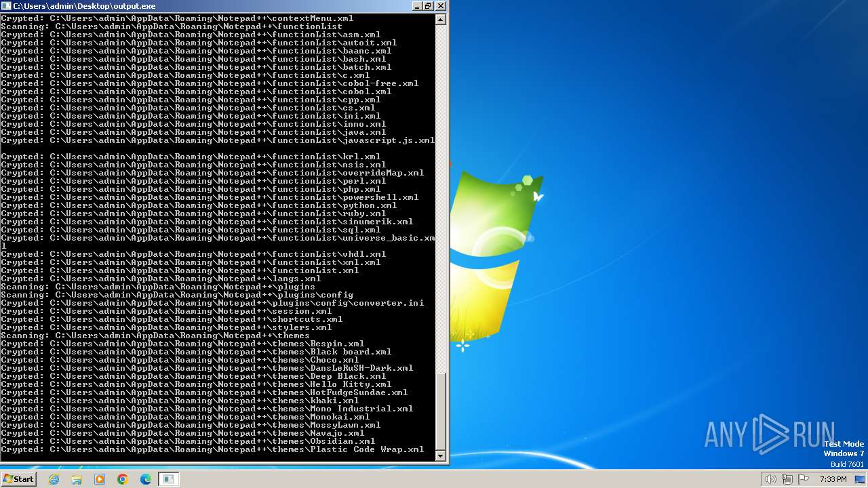Click the Notepad++\shortcuts.xml line
Image resolution: width=868 pixels, height=488 pixels.
click(172, 319)
